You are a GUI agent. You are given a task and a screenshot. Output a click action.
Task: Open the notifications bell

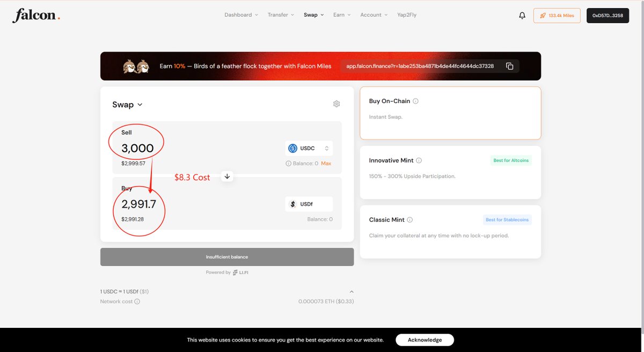(x=522, y=16)
